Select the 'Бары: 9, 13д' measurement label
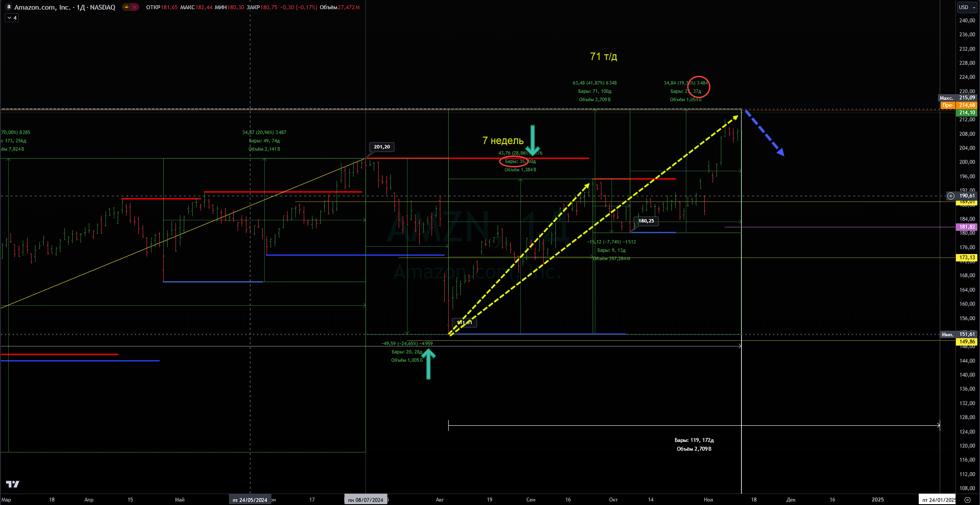 coord(611,250)
